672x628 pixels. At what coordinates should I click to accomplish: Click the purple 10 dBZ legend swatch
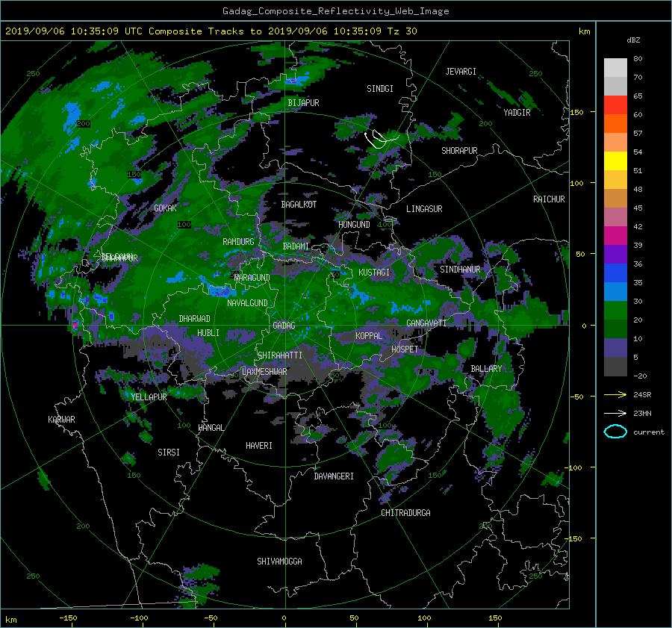click(615, 348)
